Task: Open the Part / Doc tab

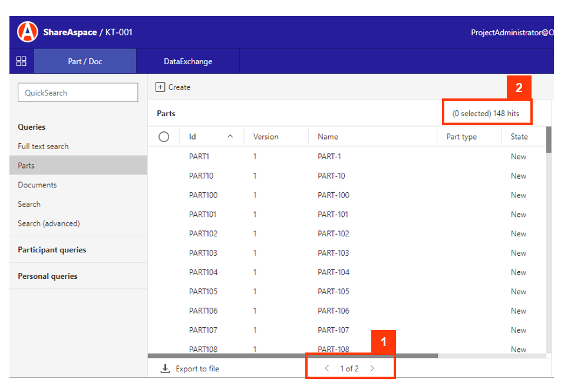Action: pos(85,61)
